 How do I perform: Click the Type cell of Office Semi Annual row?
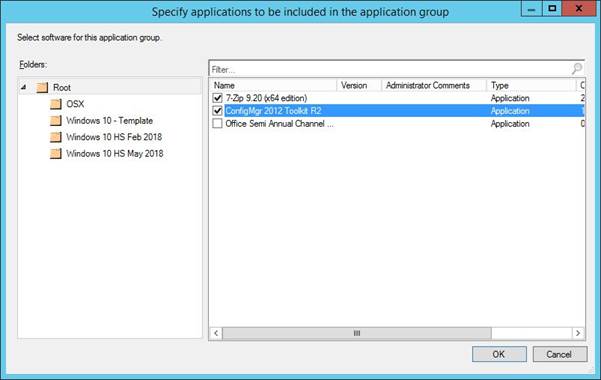click(510, 123)
